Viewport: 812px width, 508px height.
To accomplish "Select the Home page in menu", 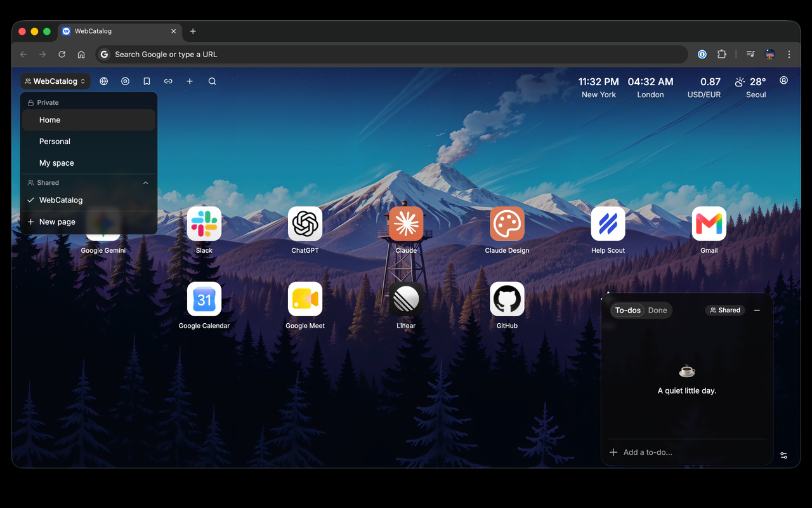I will (x=89, y=120).
